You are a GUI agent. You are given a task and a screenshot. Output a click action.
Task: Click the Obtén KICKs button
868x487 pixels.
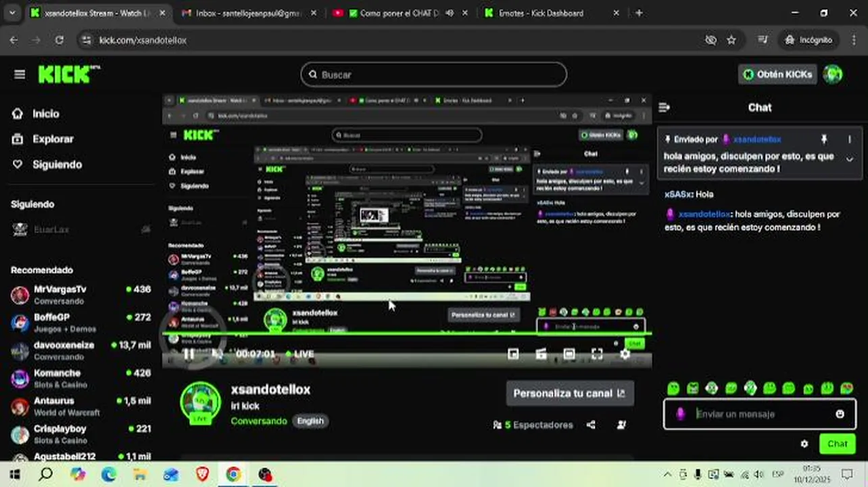(x=777, y=74)
